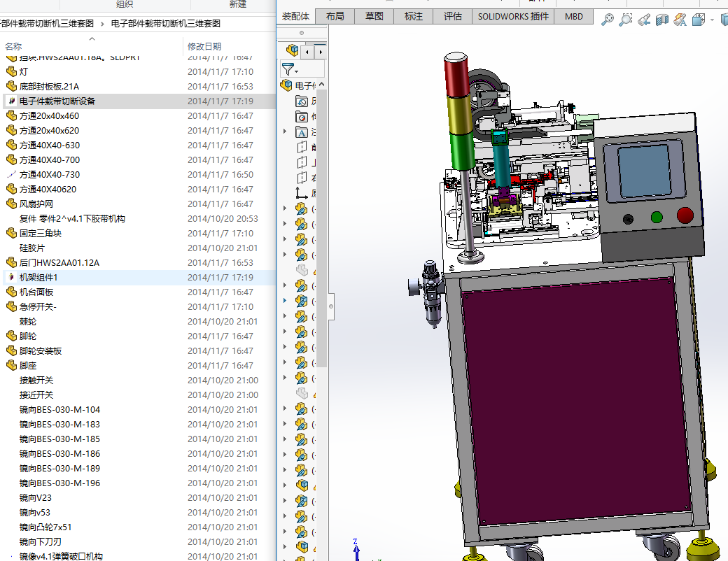Click the Annotations folder icon in tree
Image resolution: width=728 pixels, height=561 pixels.
(x=302, y=132)
